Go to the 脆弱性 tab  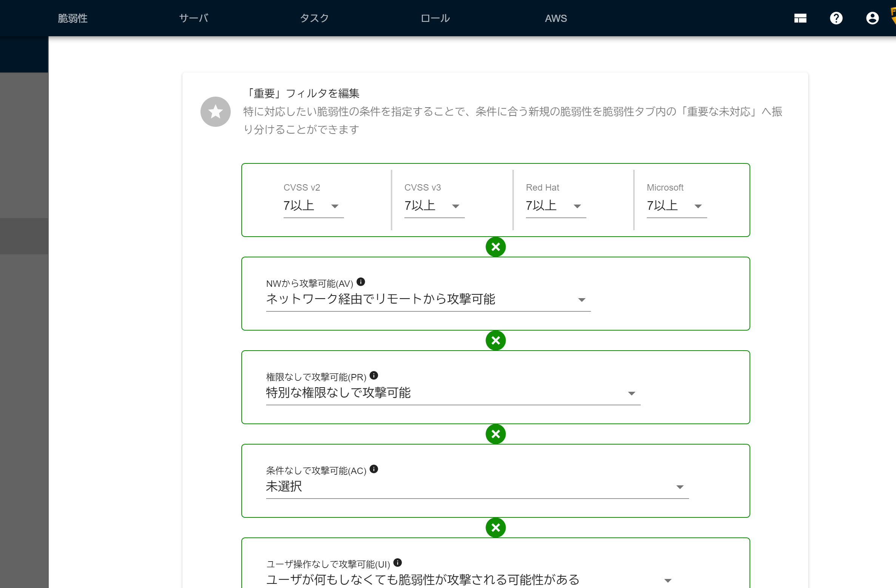pyautogui.click(x=72, y=18)
